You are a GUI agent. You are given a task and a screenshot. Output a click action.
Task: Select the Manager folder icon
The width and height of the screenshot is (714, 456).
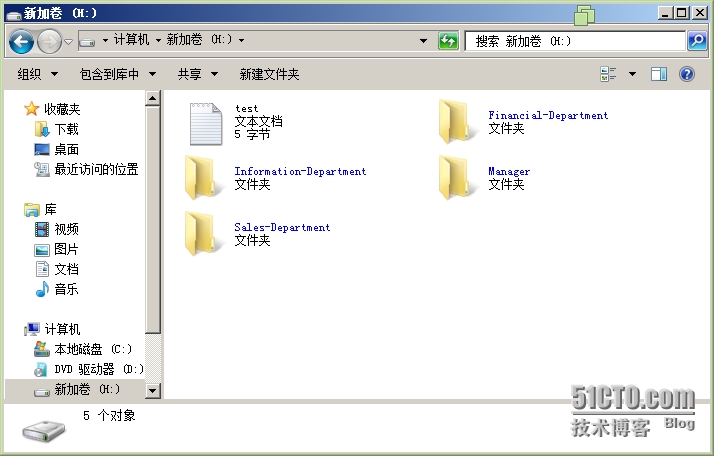point(457,178)
